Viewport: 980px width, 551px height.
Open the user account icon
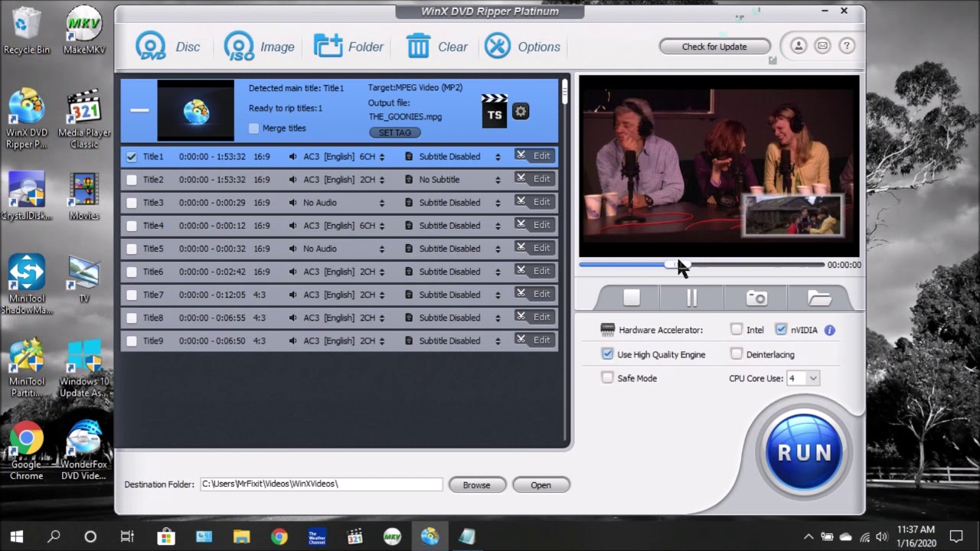pyautogui.click(x=798, y=46)
